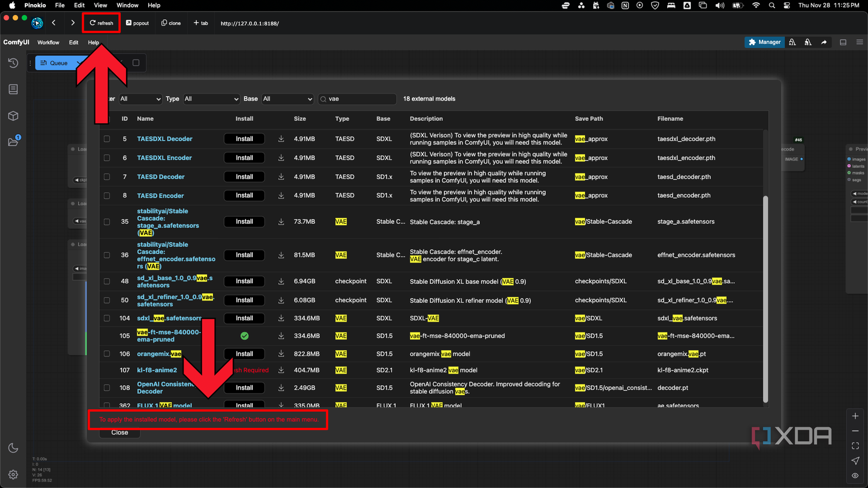Open the model library cube icon
The image size is (868, 488).
[x=13, y=116]
